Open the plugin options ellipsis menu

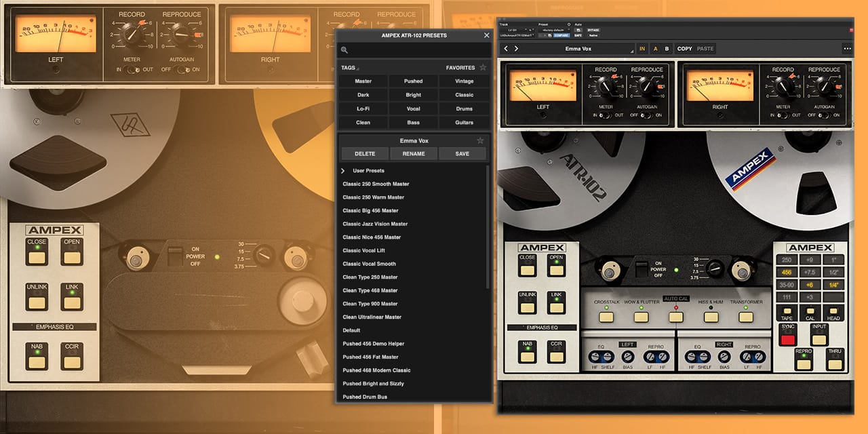click(848, 47)
